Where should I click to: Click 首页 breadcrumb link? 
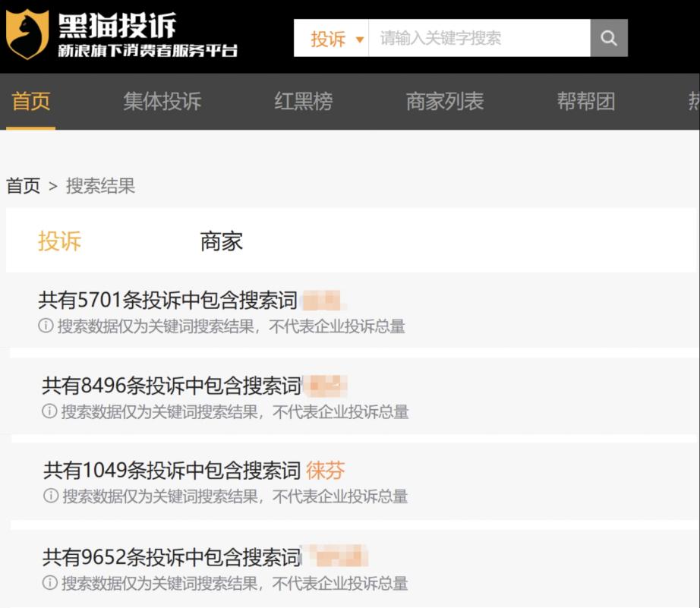(24, 186)
